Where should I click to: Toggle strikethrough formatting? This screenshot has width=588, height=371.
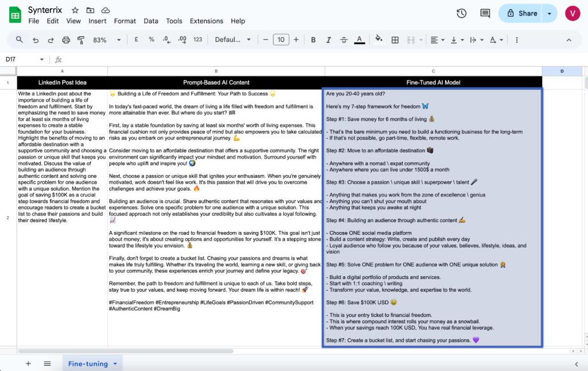[x=344, y=40]
